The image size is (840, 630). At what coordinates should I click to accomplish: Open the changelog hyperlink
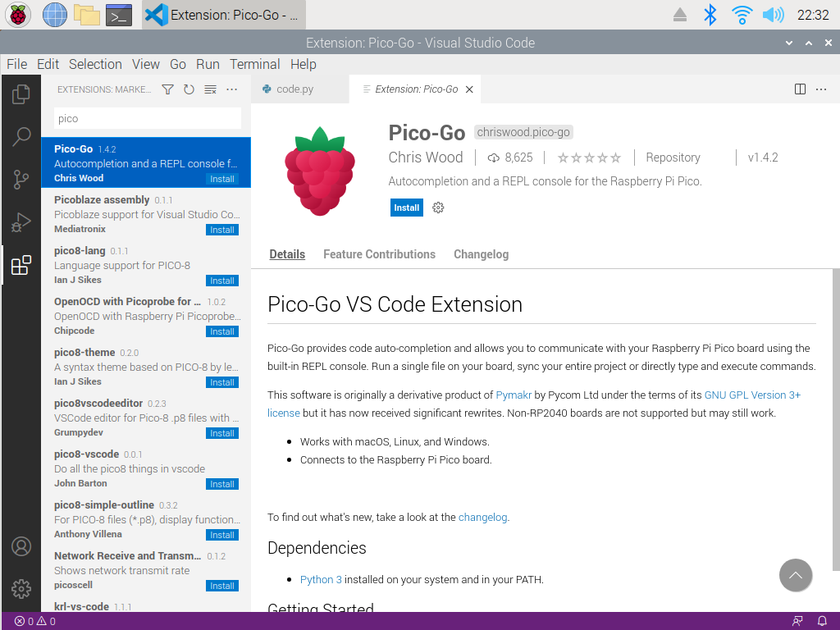pyautogui.click(x=482, y=518)
